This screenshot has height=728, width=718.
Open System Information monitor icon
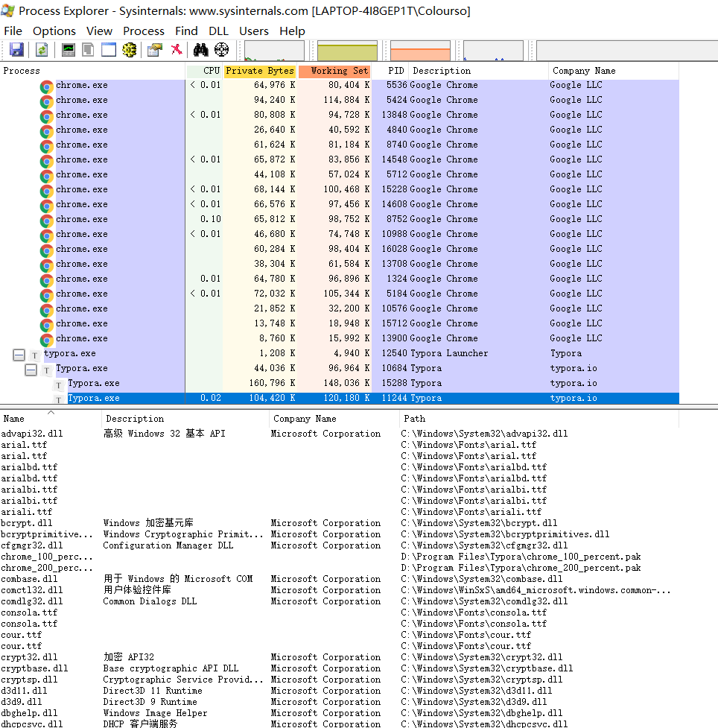tap(69, 50)
